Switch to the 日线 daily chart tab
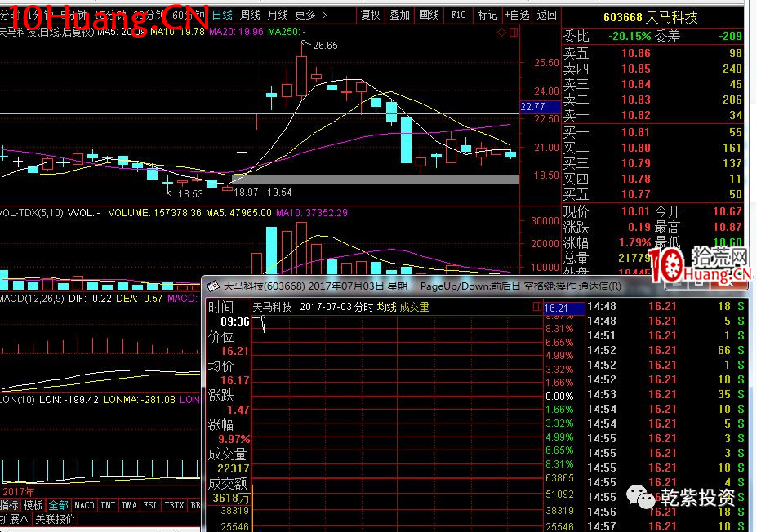 tap(223, 15)
